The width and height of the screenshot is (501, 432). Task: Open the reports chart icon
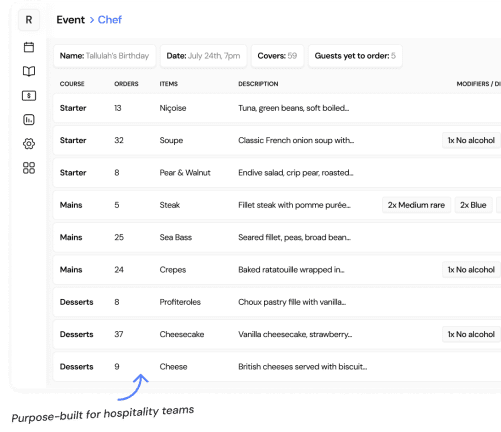click(x=29, y=120)
